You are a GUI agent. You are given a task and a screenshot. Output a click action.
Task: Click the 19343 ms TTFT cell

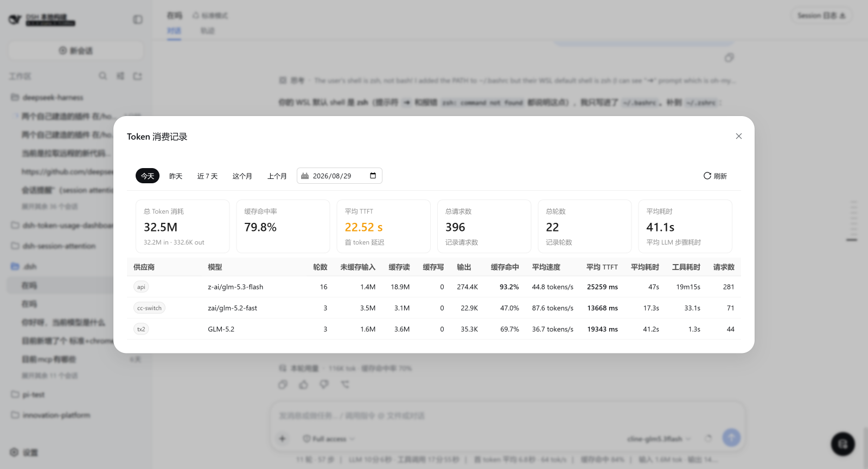[x=602, y=329]
